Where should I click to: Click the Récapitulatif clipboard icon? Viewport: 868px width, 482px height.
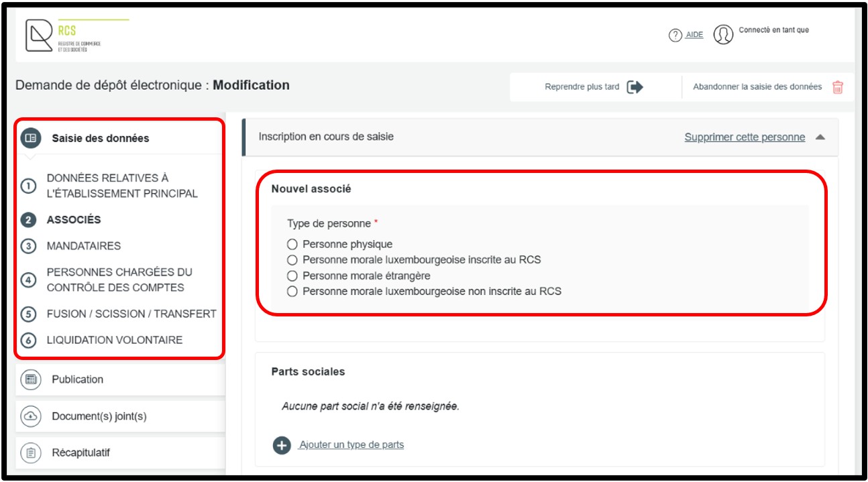click(31, 453)
